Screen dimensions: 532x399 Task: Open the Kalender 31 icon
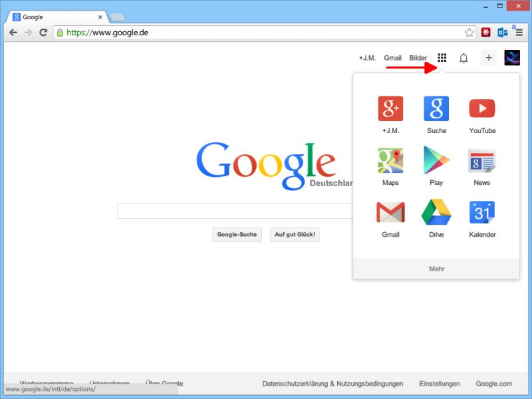coord(482,212)
